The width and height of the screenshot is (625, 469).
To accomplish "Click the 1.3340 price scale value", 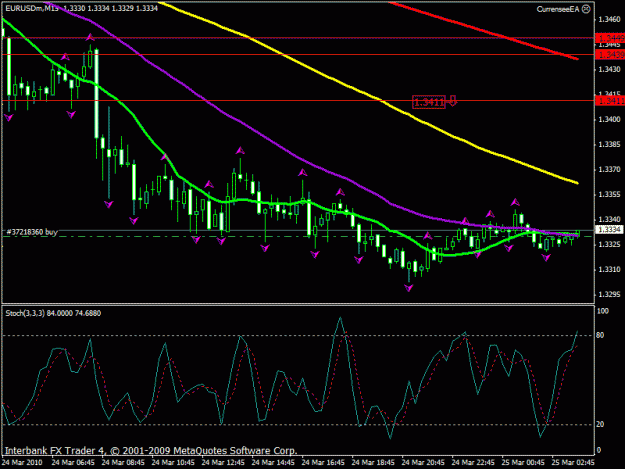I will 609,219.
